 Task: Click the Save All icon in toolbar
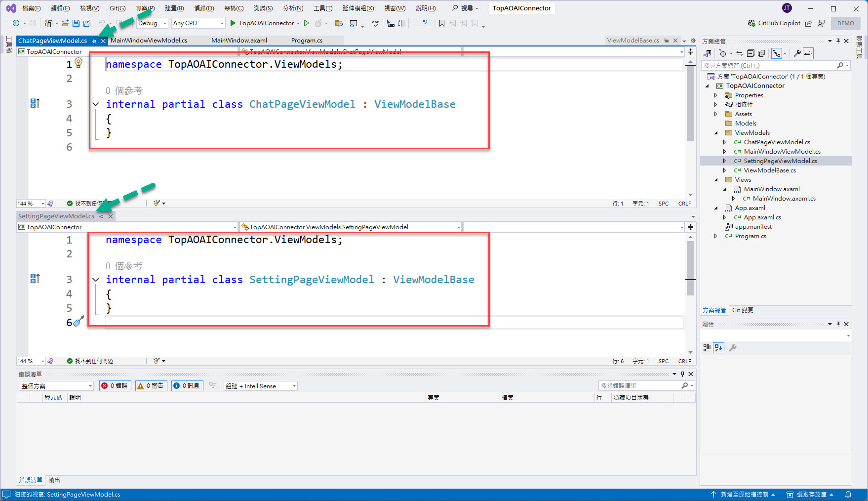(87, 23)
